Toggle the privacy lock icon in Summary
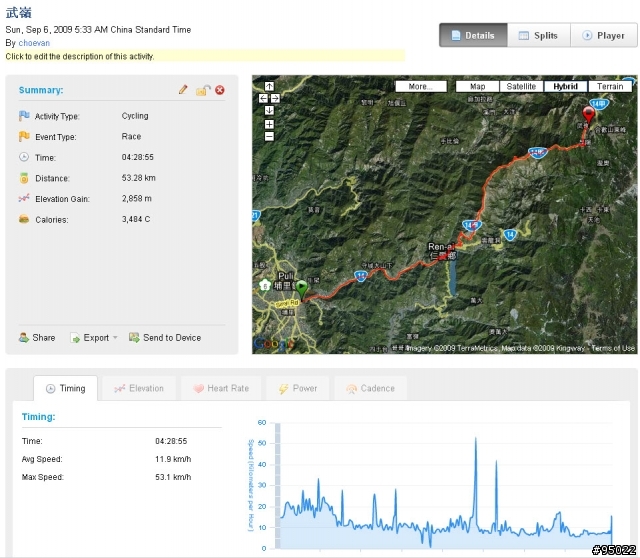 [203, 90]
